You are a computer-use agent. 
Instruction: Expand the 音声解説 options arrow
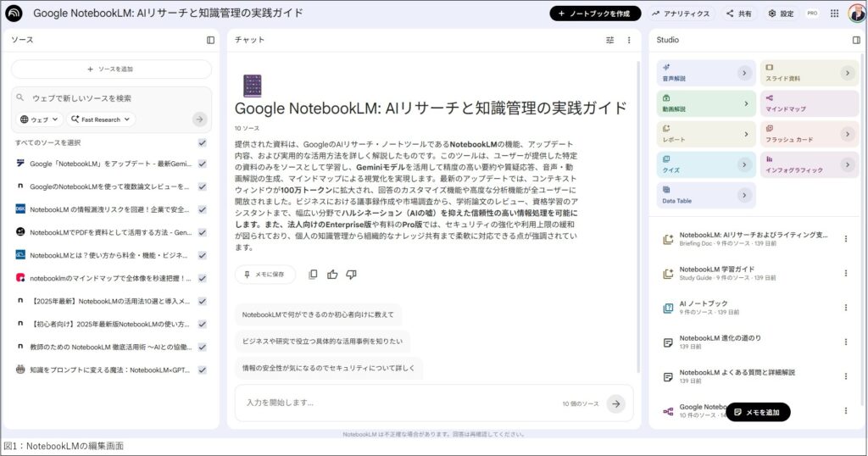point(744,73)
